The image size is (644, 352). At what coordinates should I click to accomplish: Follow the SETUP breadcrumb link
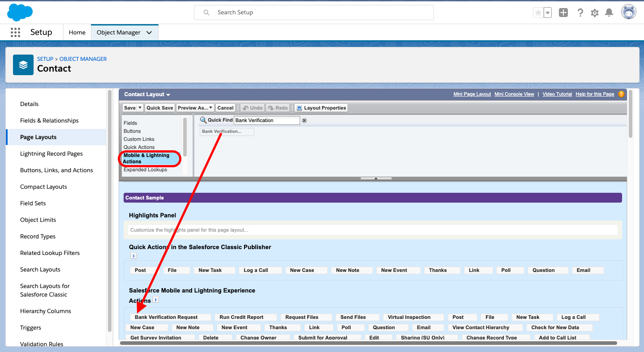(45, 59)
